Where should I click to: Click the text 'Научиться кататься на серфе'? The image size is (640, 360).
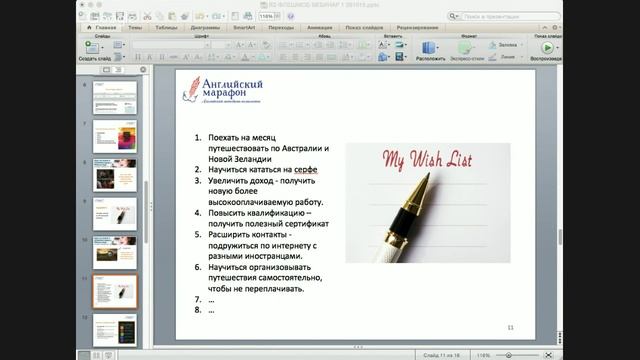coord(262,169)
